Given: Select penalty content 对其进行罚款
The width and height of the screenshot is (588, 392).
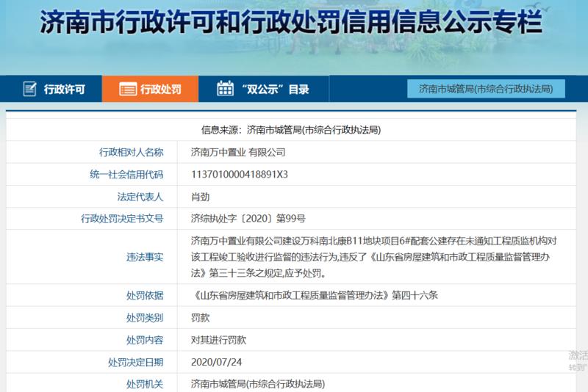Looking at the screenshot, I should click(218, 340).
